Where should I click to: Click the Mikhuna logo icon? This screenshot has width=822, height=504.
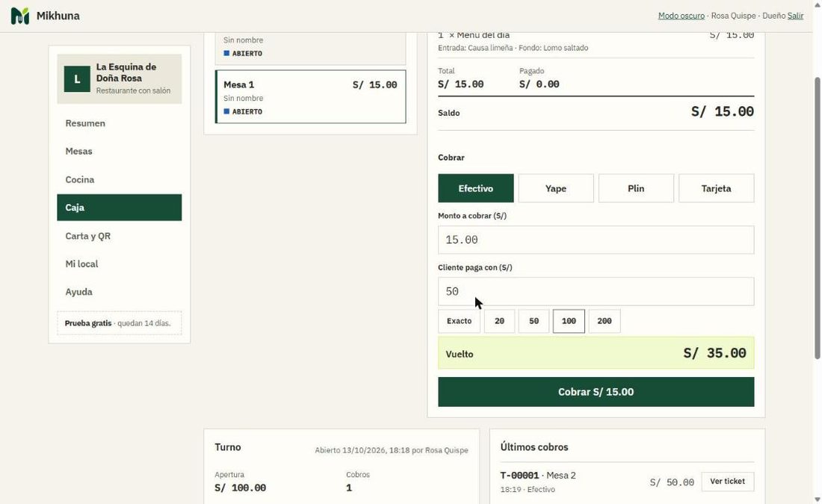(20, 16)
